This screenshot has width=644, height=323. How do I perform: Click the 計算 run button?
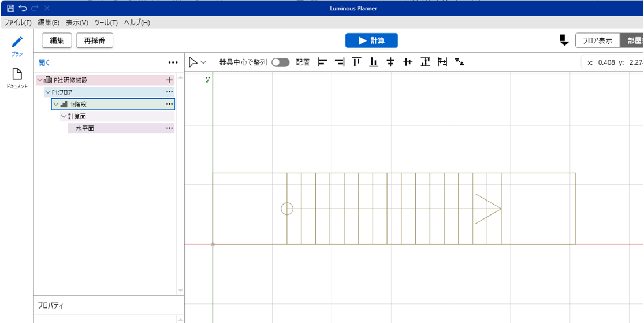371,40
